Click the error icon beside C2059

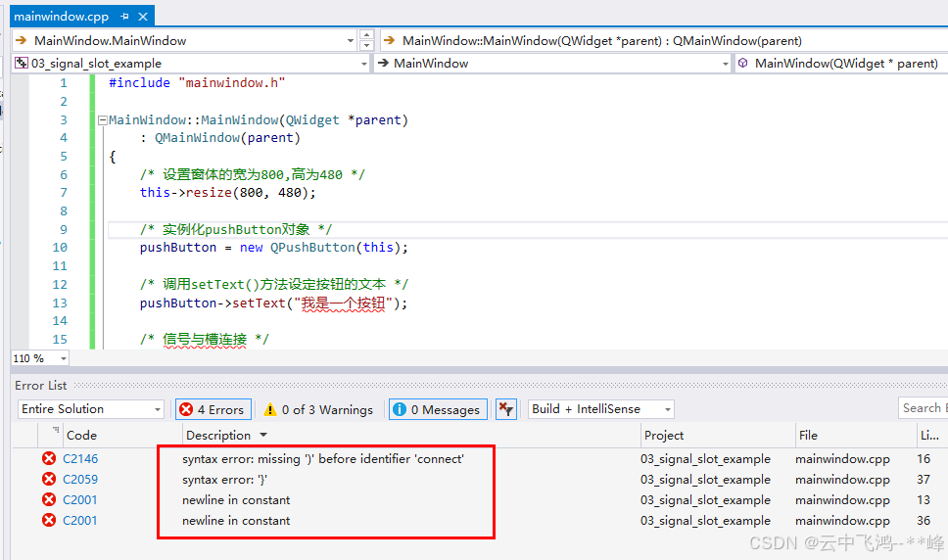(x=49, y=479)
